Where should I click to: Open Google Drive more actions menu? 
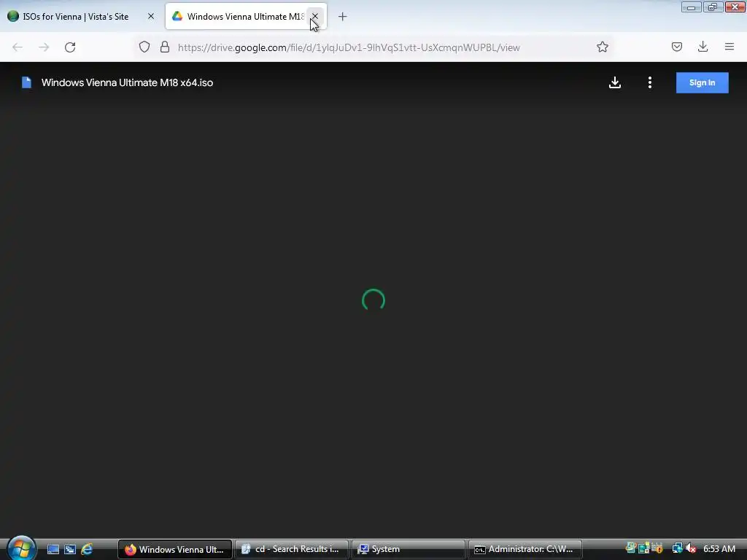coord(650,82)
